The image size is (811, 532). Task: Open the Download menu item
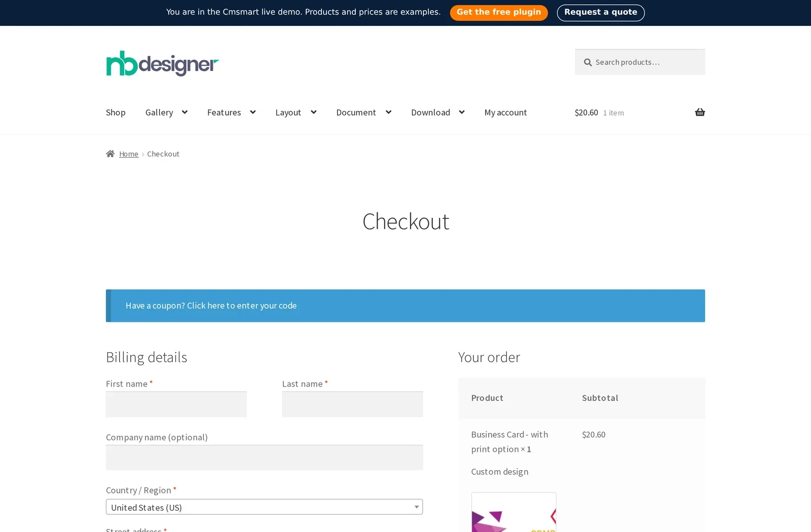pyautogui.click(x=430, y=112)
